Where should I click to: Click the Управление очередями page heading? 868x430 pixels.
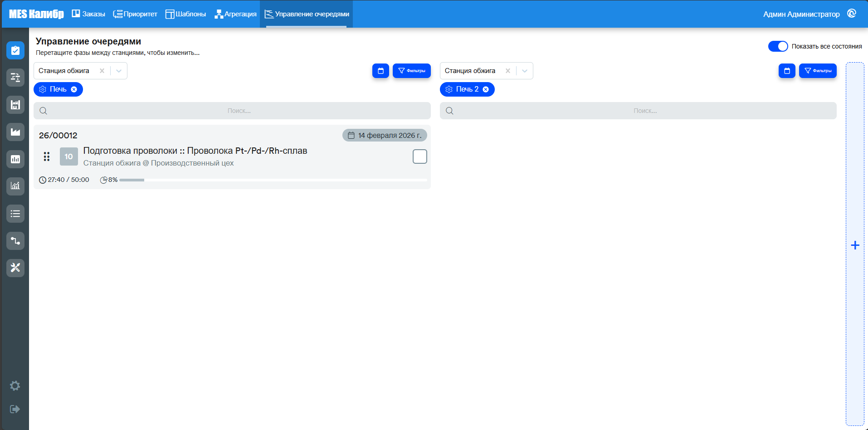88,41
